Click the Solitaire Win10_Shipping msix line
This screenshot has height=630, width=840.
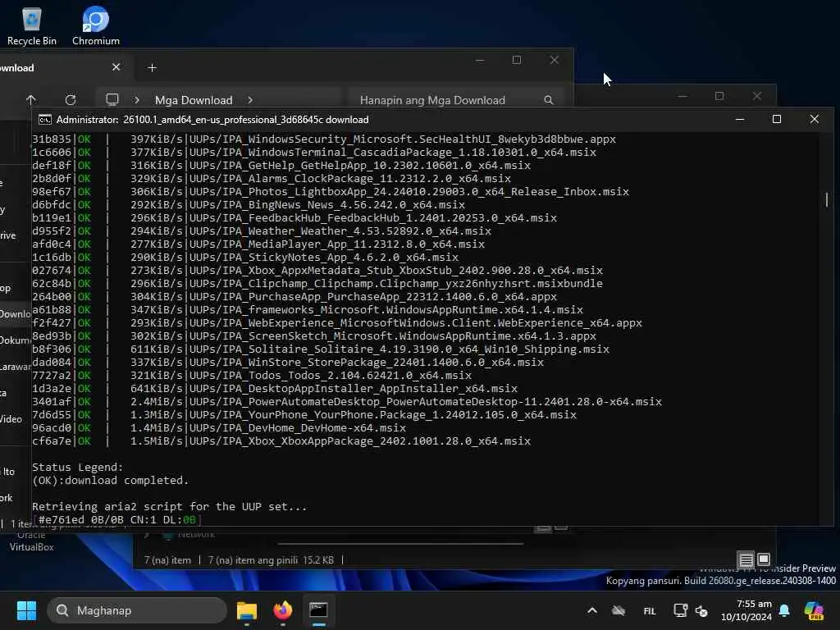pos(321,349)
